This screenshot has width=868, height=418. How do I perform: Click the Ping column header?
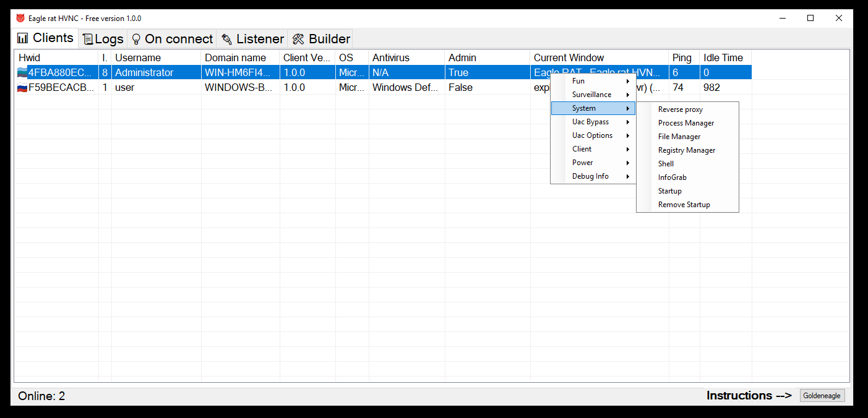682,58
